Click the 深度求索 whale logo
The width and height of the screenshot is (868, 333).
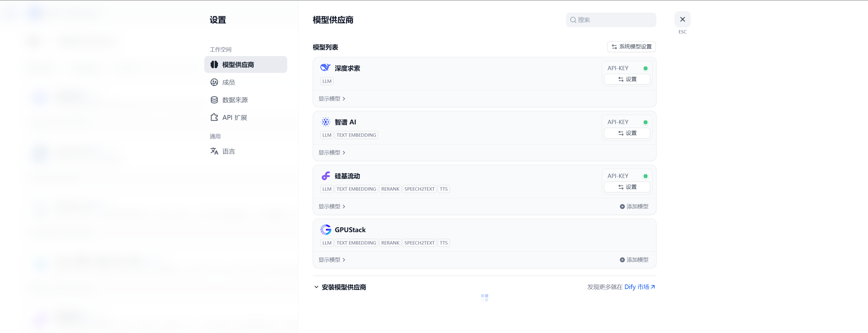coord(325,68)
